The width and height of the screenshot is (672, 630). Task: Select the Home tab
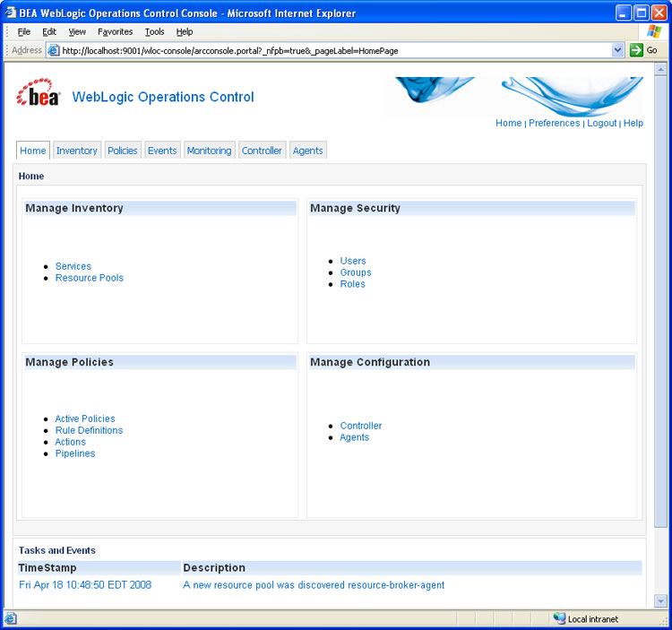click(33, 151)
